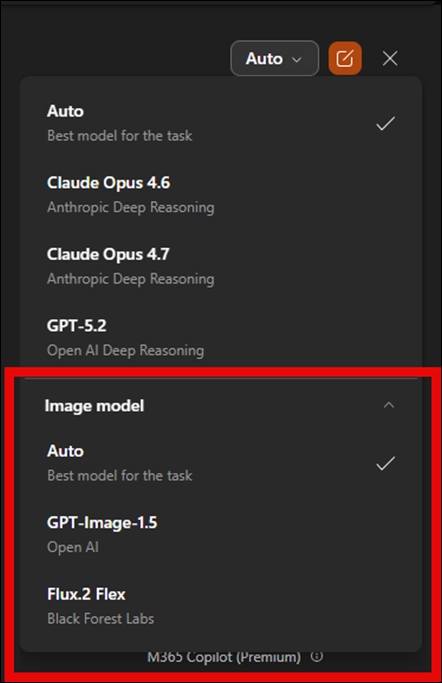This screenshot has width=442, height=683.
Task: Choose Claude Opus 4.7 from the model list
Action: tap(221, 266)
